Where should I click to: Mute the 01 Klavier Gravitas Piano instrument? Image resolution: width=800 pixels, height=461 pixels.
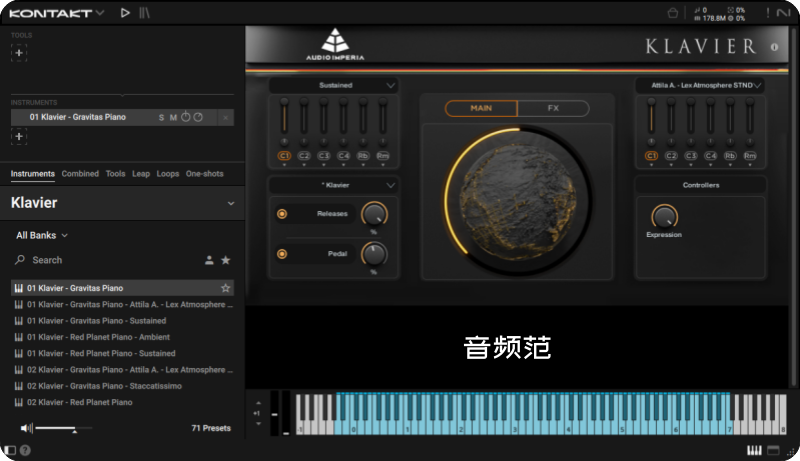pos(173,118)
